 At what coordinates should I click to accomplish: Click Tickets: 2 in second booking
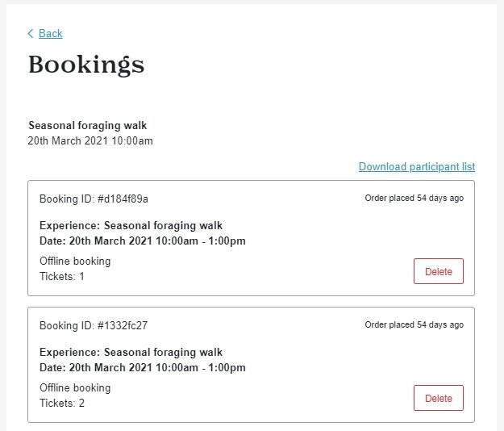[62, 403]
